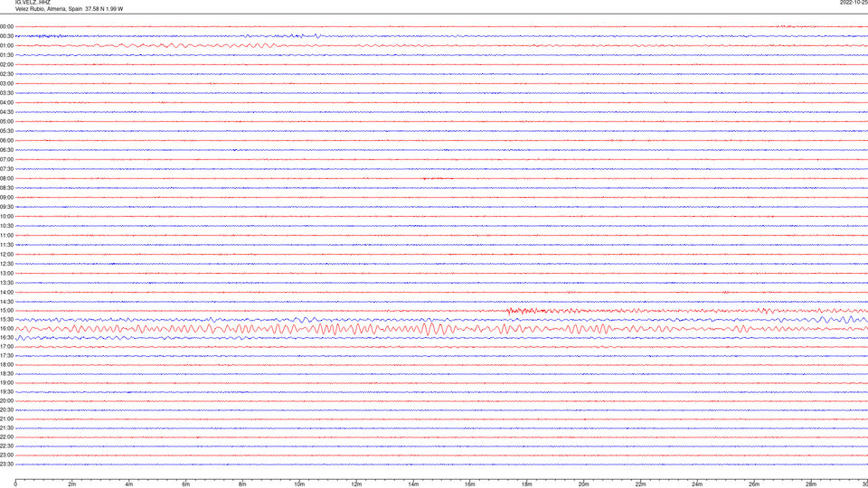The height and width of the screenshot is (488, 868).
Task: Select the 13:00 time label
Action: point(6,273)
